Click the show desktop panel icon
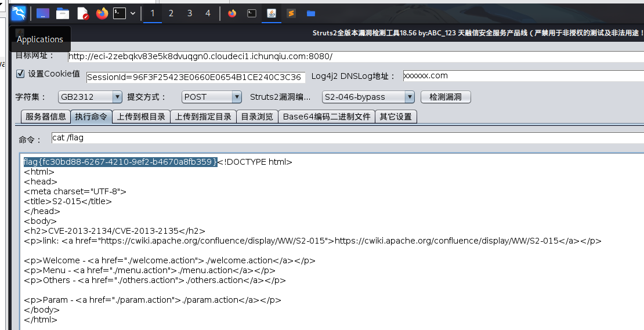The width and height of the screenshot is (644, 330). [x=43, y=13]
